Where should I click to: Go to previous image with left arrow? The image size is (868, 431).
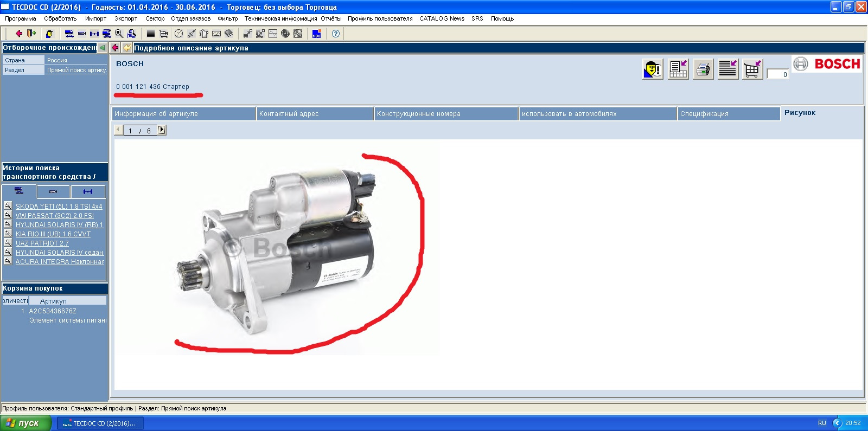(118, 130)
